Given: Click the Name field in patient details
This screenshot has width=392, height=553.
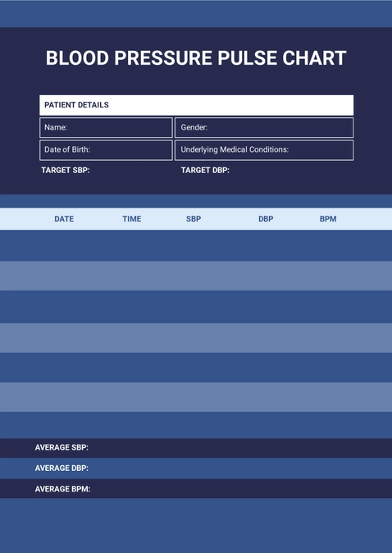Looking at the screenshot, I should 106,128.
